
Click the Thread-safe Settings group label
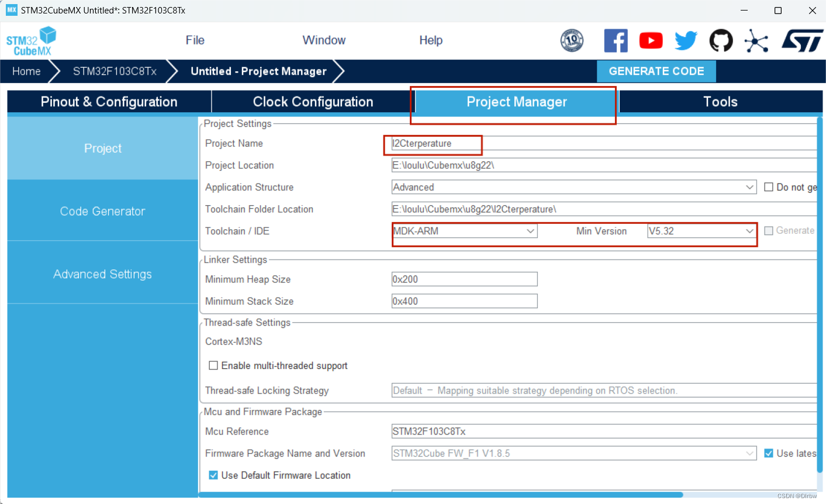pos(247,323)
